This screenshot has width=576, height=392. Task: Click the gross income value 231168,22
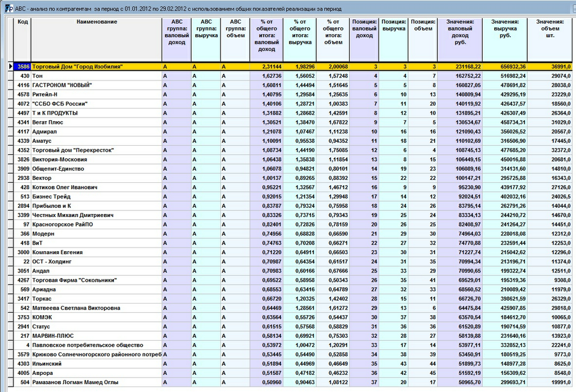click(x=460, y=66)
